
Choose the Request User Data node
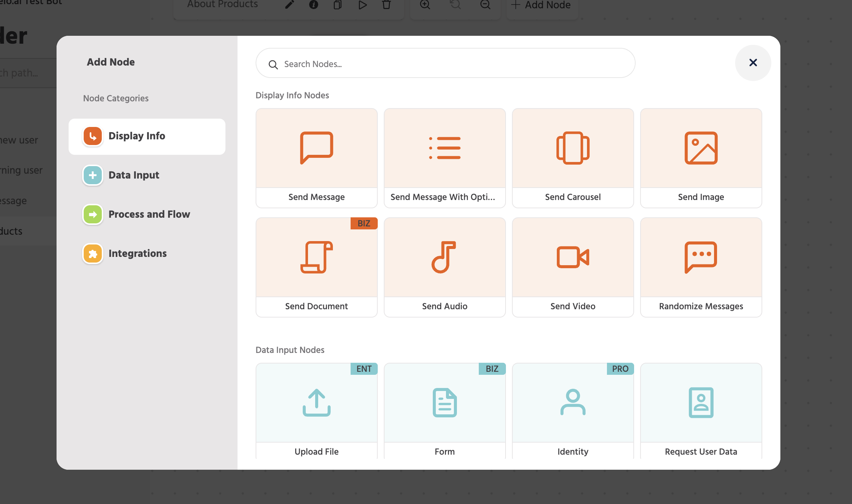tap(701, 411)
